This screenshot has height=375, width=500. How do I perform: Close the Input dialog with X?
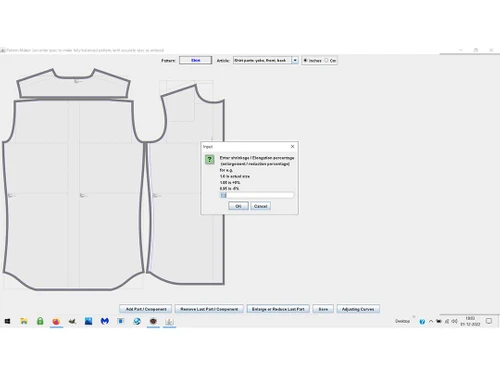[x=292, y=147]
